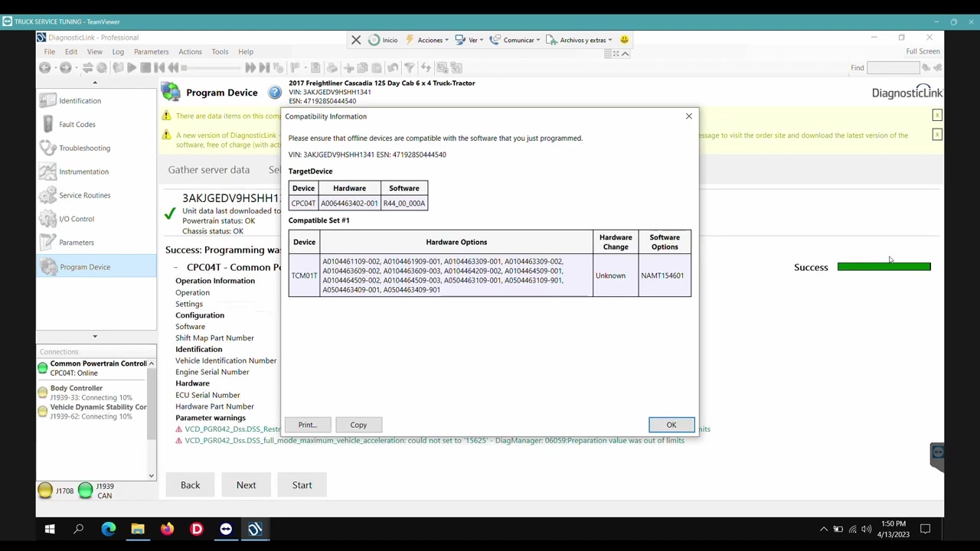980x551 pixels.
Task: Click the Full Screen button
Action: click(x=923, y=51)
